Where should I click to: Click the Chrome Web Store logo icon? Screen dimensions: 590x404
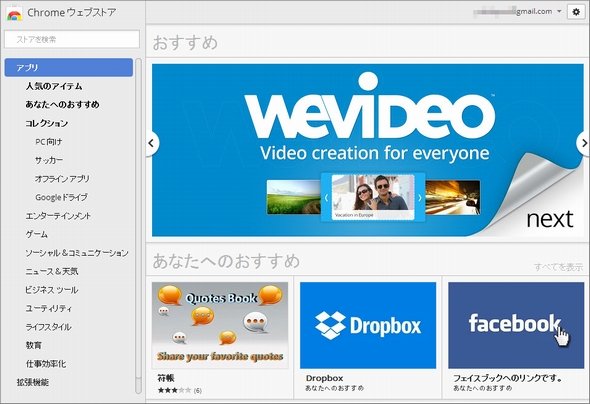pyautogui.click(x=14, y=14)
